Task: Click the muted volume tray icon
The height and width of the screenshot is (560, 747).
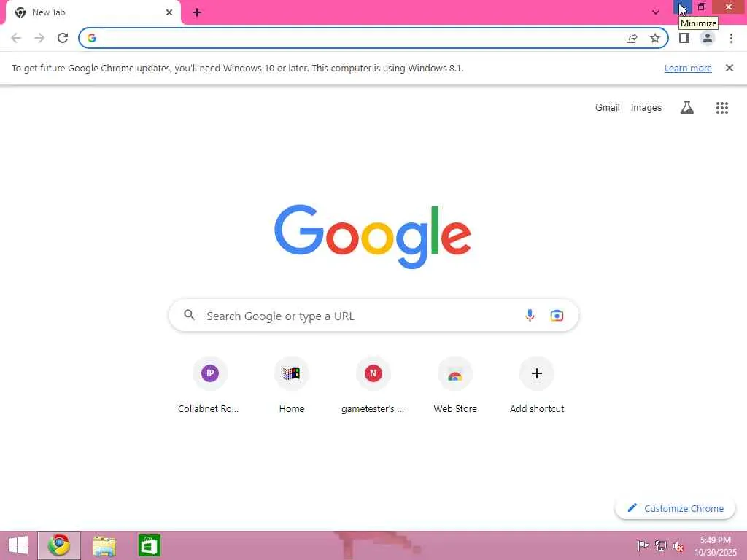Action: pyautogui.click(x=678, y=545)
